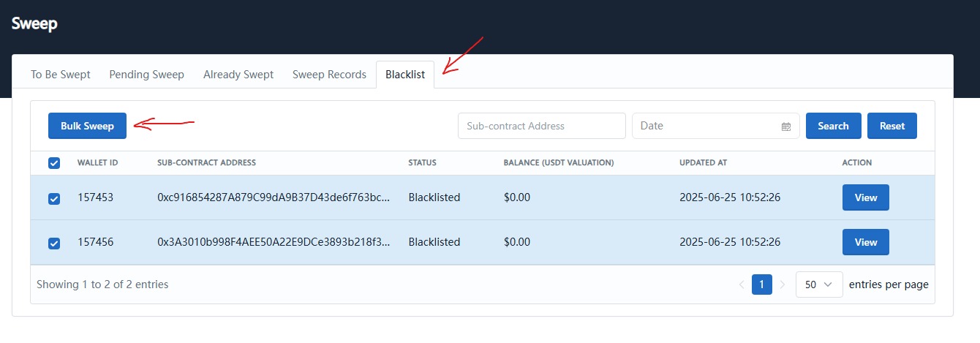This screenshot has width=980, height=343.
Task: Uncheck the checkbox for wallet 157456
Action: point(54,243)
